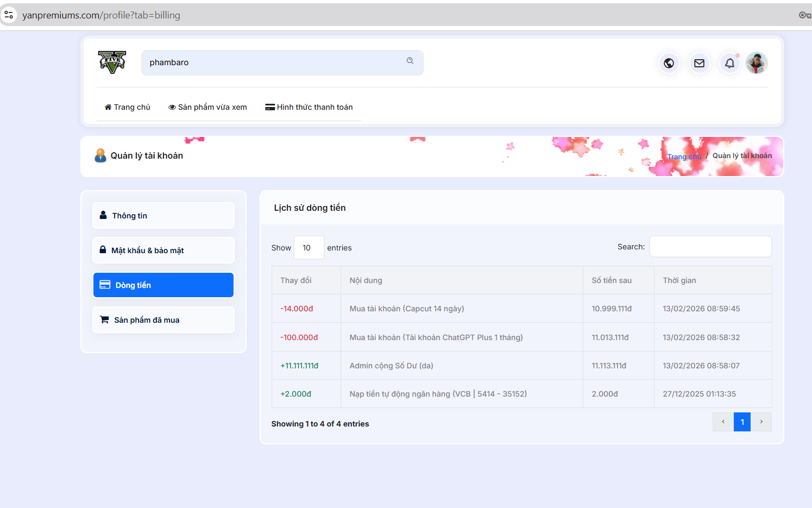This screenshot has width=812, height=508.
Task: Open the Thông tin sidebar tab
Action: pyautogui.click(x=163, y=216)
